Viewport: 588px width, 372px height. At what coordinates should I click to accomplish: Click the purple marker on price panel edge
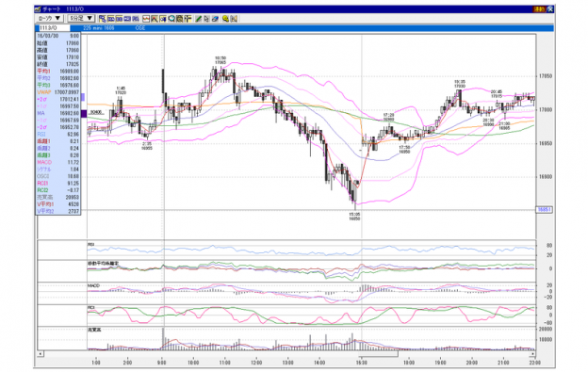tap(84, 113)
